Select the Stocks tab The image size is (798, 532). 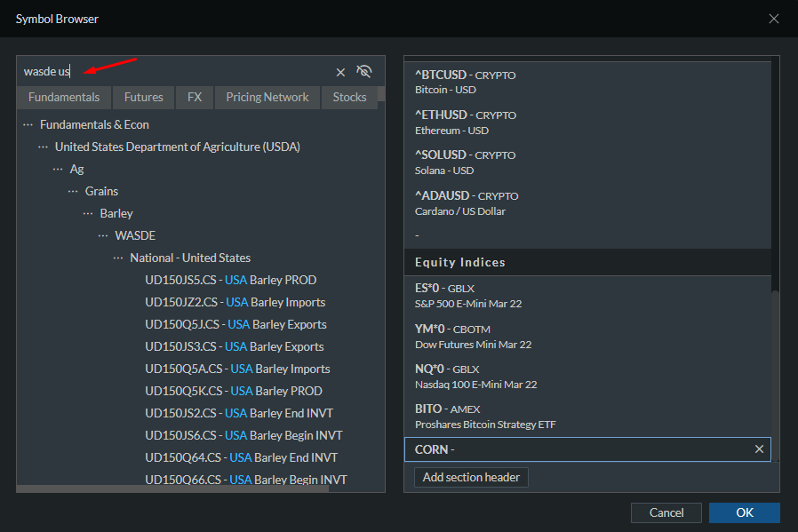click(x=349, y=97)
